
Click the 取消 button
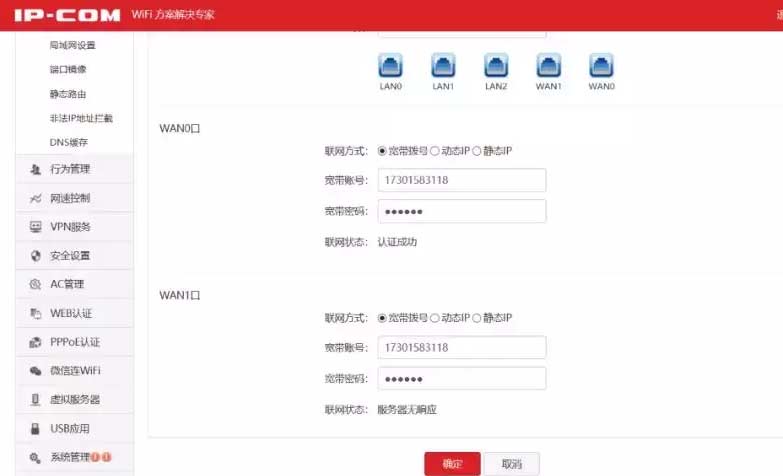point(512,464)
